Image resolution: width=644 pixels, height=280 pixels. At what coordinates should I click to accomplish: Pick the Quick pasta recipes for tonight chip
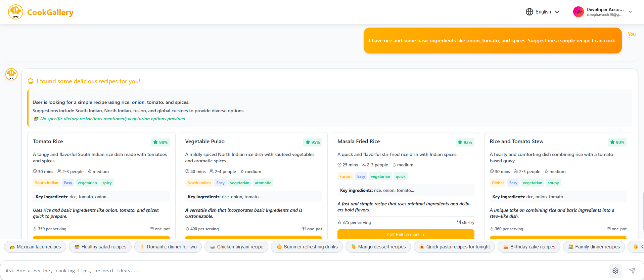point(454,247)
